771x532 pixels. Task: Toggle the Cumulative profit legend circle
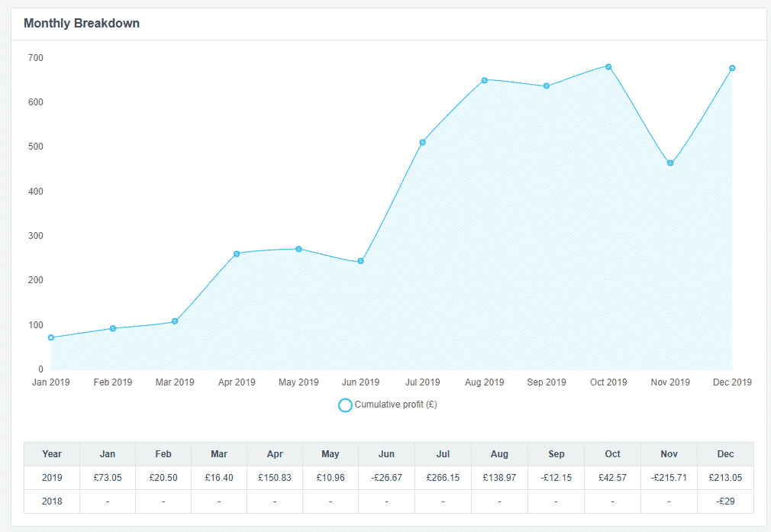345,405
